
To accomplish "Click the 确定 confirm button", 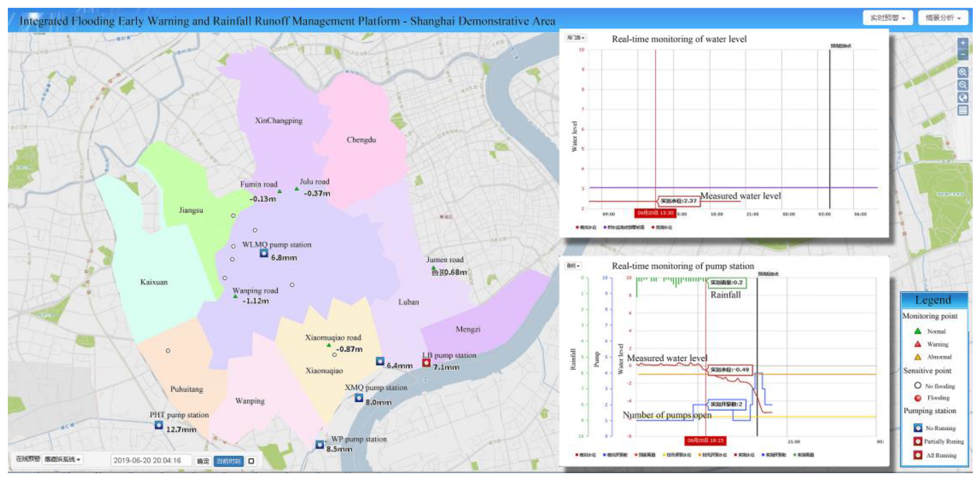I will [x=203, y=461].
